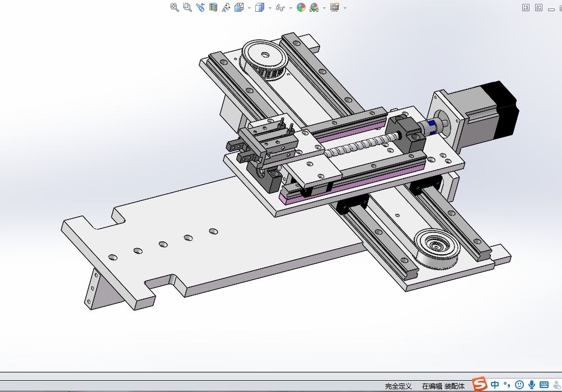Click the Display Style cube icon
This screenshot has width=562, height=392.
point(259,7)
